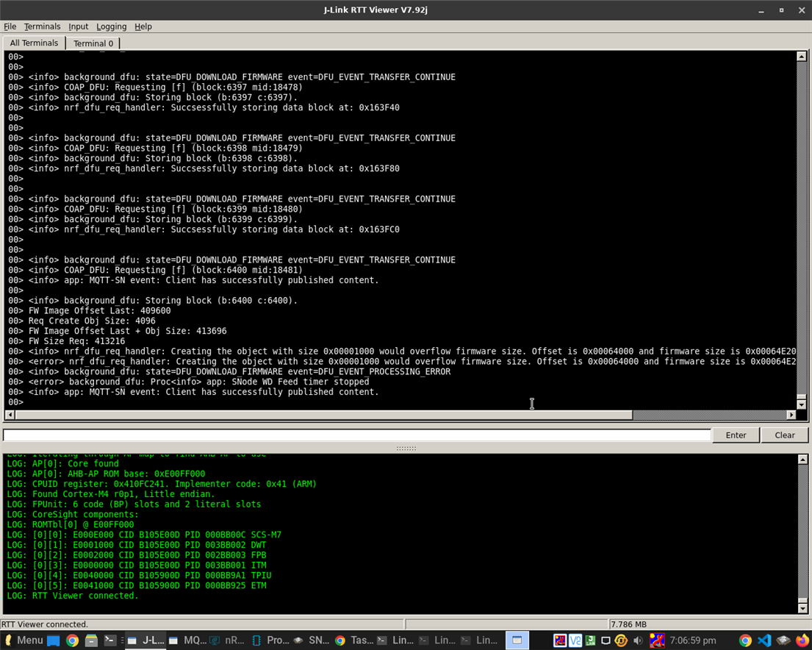Switch to the Pro... window in taskbar
Image resolution: width=812 pixels, height=650 pixels.
270,640
